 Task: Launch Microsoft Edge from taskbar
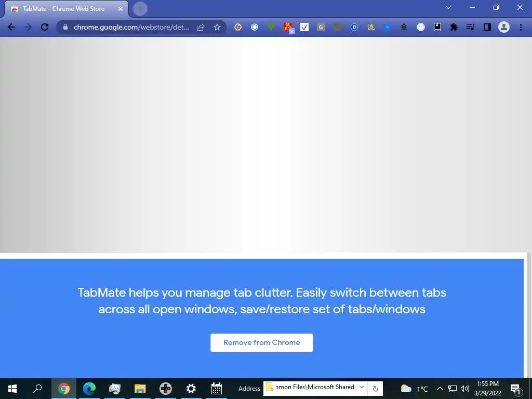(x=89, y=389)
